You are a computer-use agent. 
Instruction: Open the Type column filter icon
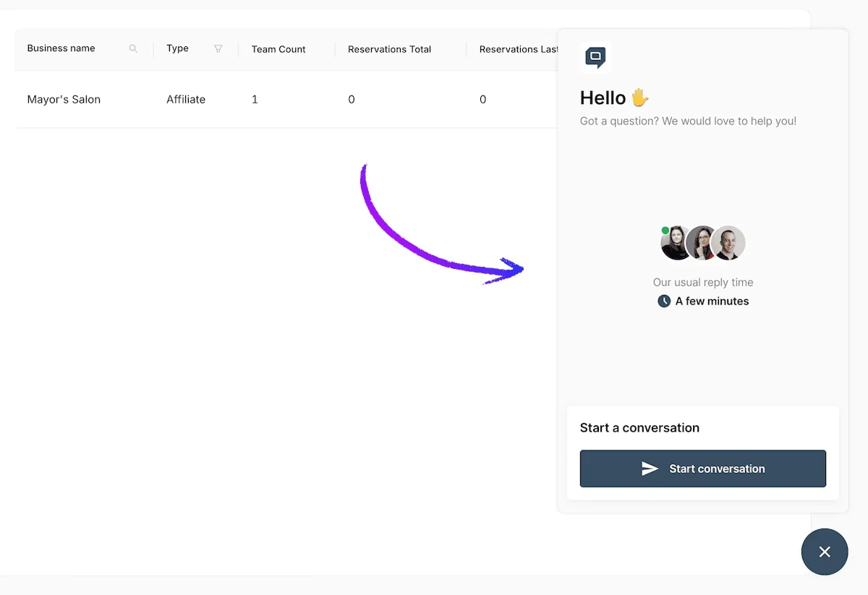[x=218, y=49]
